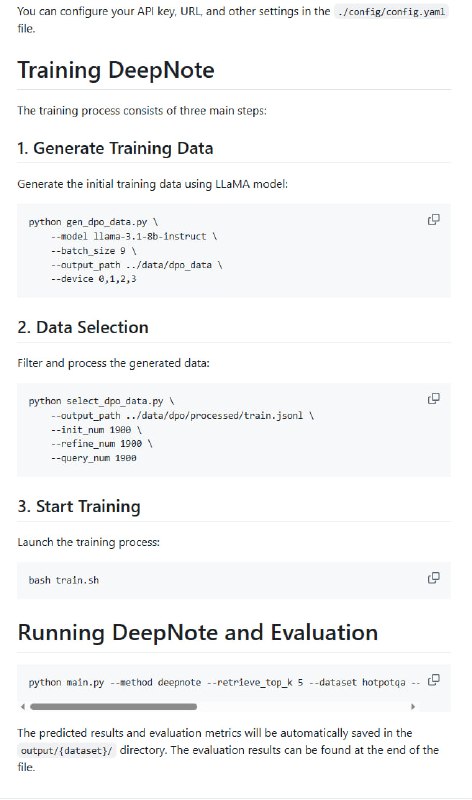Click the --model llama-3.1-8b-instruct line
This screenshot has height=800, width=472.
(134, 236)
